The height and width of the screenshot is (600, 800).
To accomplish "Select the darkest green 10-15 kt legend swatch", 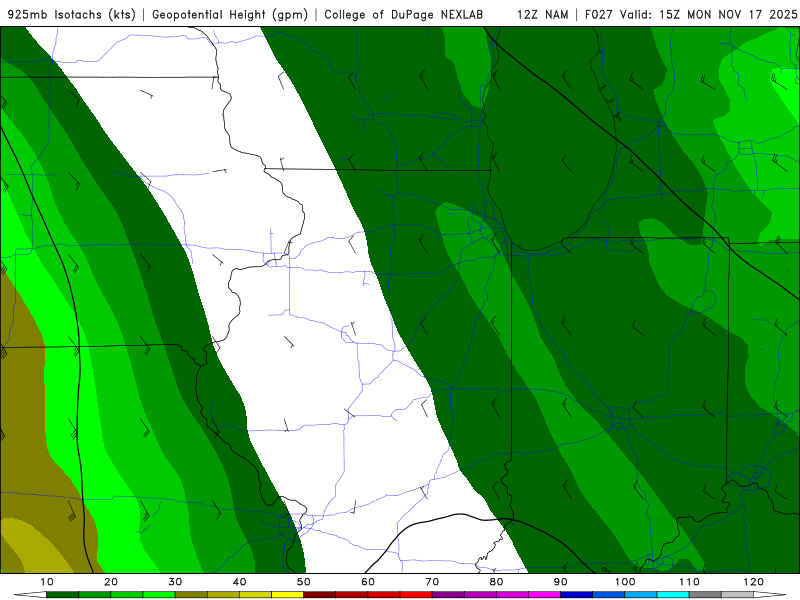I will pyautogui.click(x=62, y=595).
